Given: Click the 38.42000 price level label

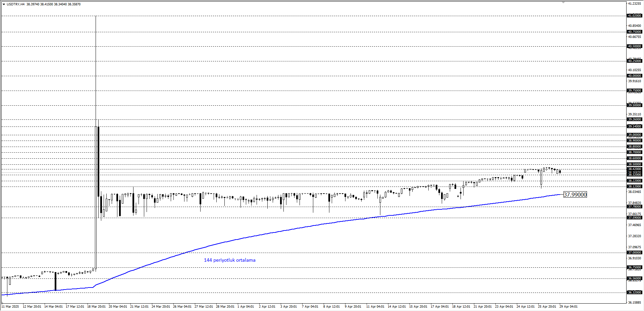Looking at the screenshot, I should [634, 169].
